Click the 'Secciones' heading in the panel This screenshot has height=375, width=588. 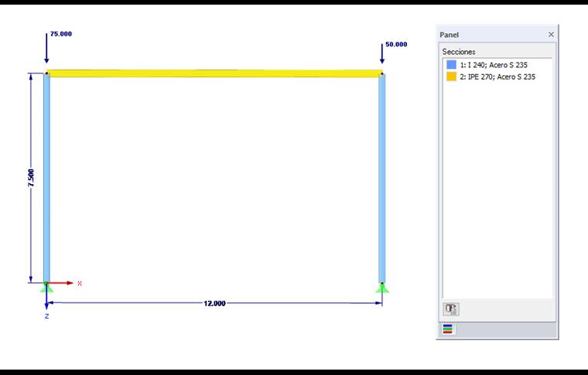459,52
